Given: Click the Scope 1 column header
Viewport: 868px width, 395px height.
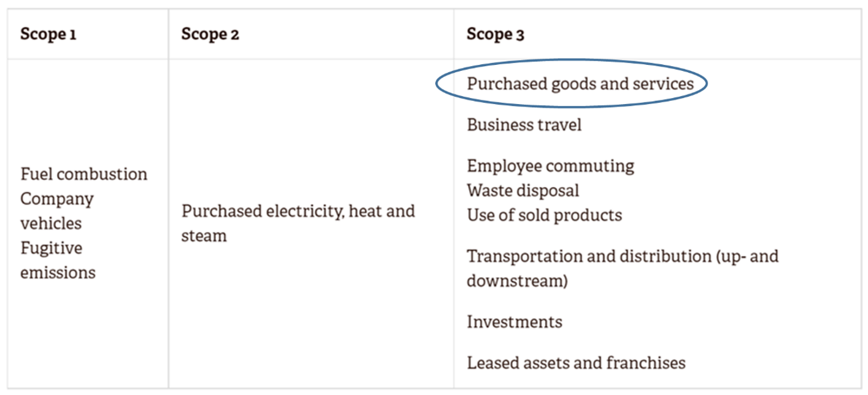Looking at the screenshot, I should 48,34.
